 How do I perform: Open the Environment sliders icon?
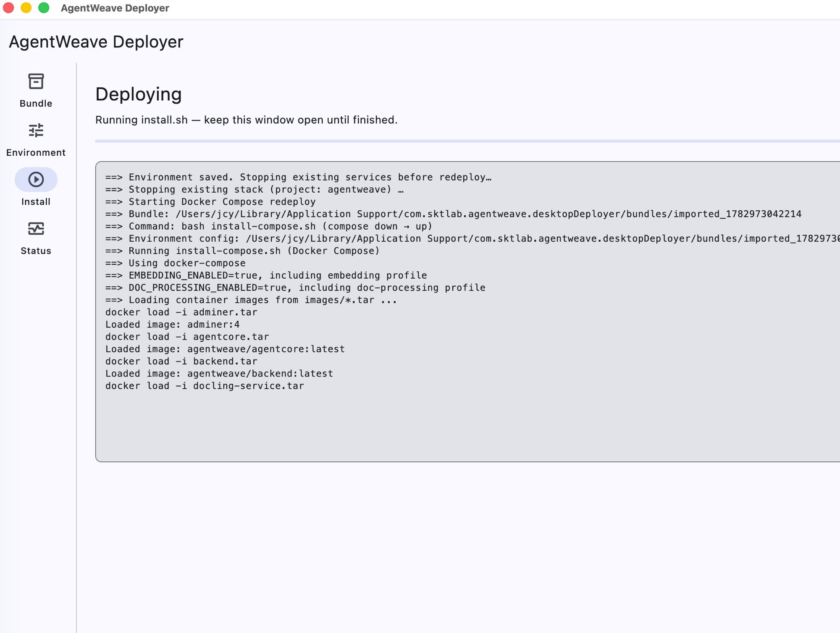click(36, 131)
